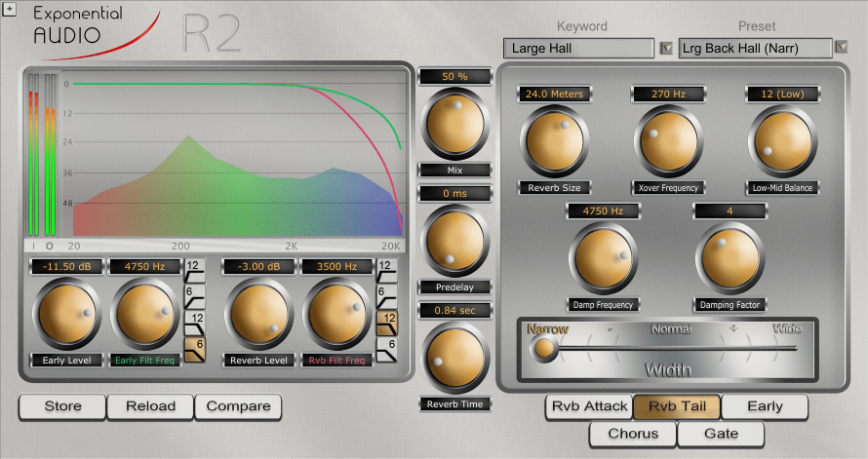Select the early filter 12 dB low-pass slope

[x=194, y=323]
